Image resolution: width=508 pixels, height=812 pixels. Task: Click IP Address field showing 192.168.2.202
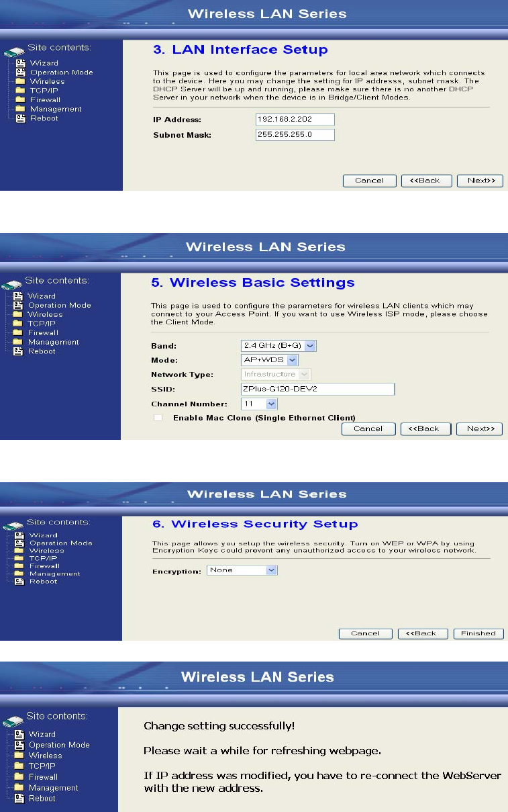[295, 120]
